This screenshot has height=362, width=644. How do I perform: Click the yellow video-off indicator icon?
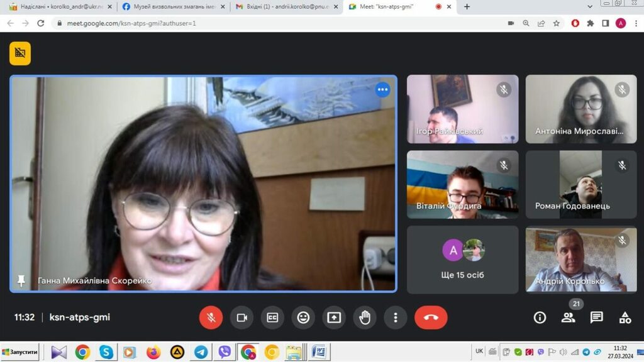[20, 53]
